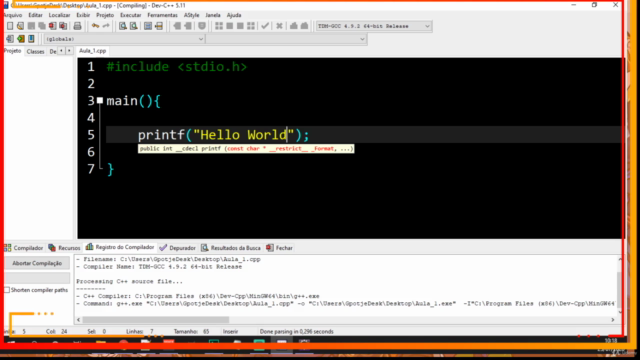The height and width of the screenshot is (360, 640).
Task: Click the Rebuild All toolbar icon
Action: [251, 26]
